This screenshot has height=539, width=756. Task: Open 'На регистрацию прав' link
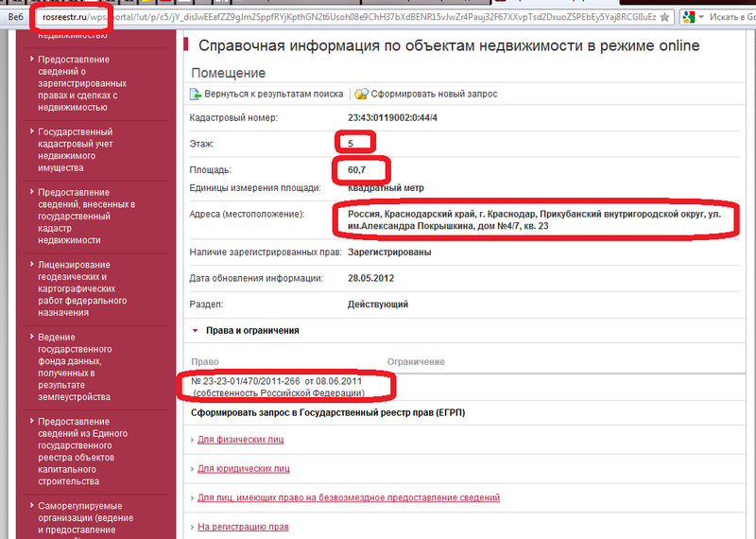point(244,527)
